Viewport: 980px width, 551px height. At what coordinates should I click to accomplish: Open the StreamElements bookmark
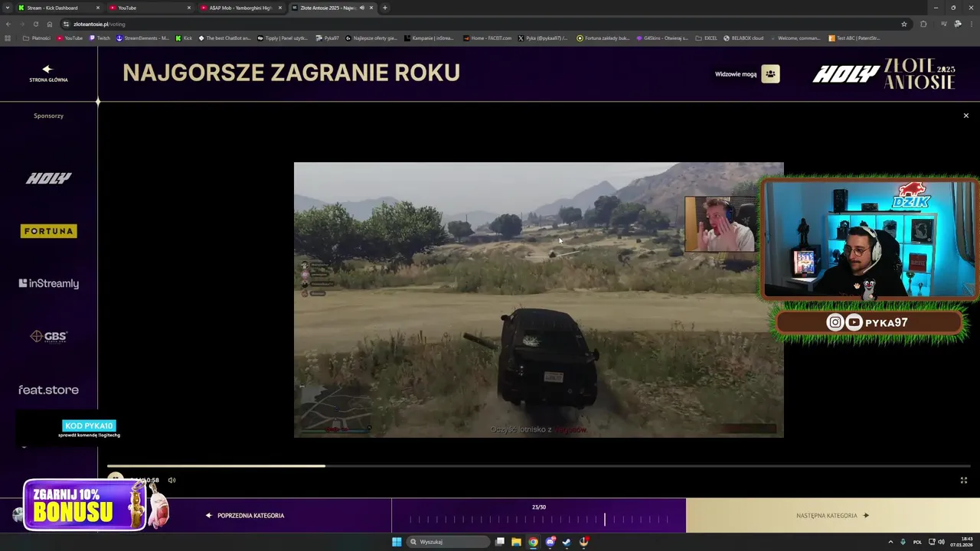click(x=142, y=38)
